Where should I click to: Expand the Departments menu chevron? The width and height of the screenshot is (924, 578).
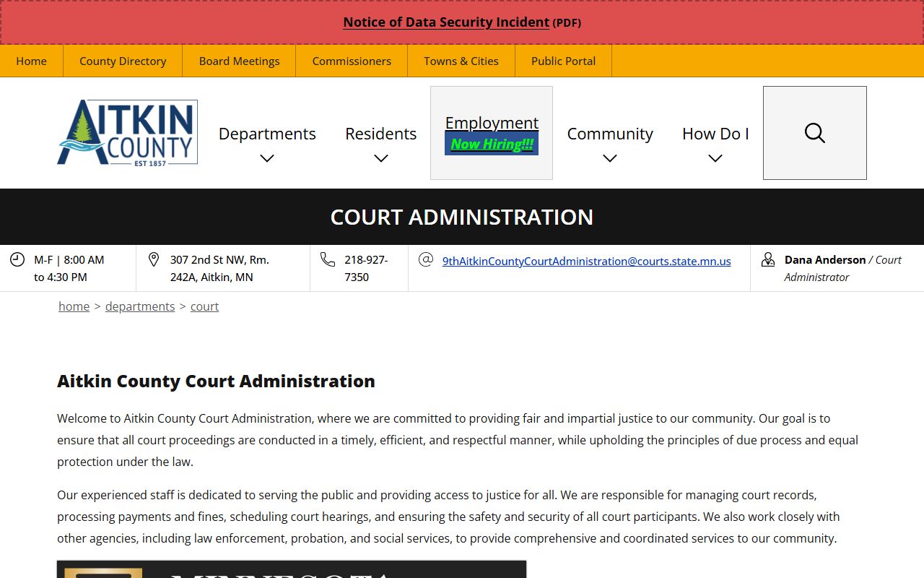tap(267, 158)
